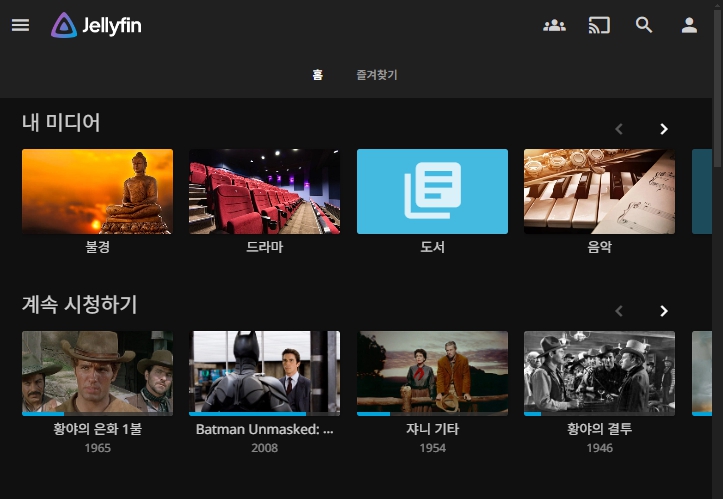Click the year 1946 text

click(x=599, y=448)
